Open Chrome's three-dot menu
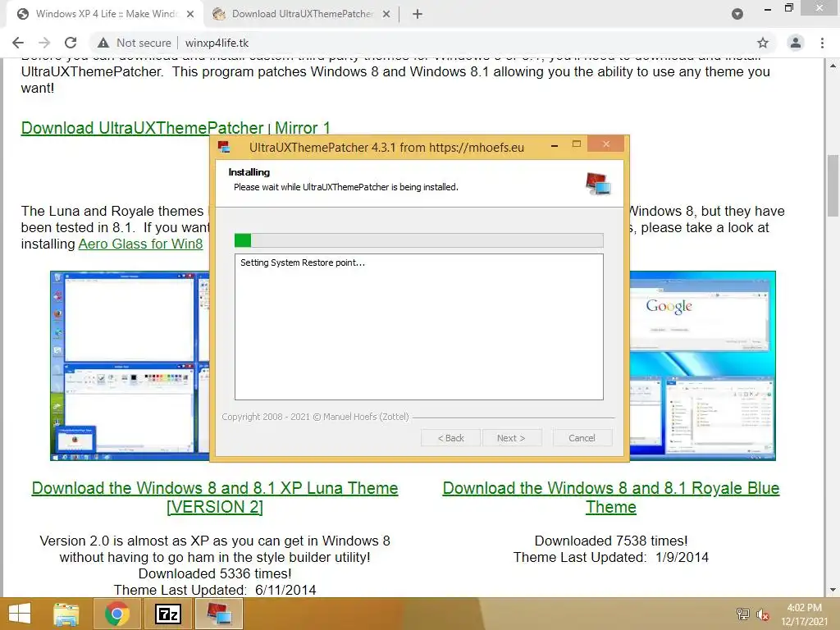840x630 pixels. tap(822, 43)
